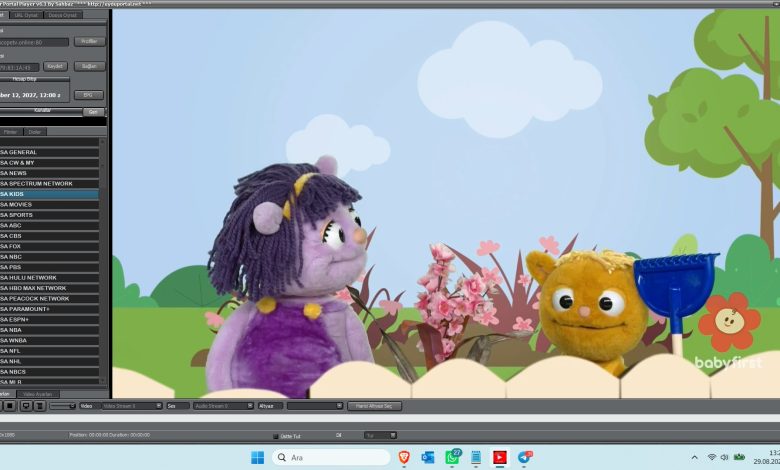Screen dimensions: 780x470
Task: Open the Notepad app in the taskbar
Action: 476,457
